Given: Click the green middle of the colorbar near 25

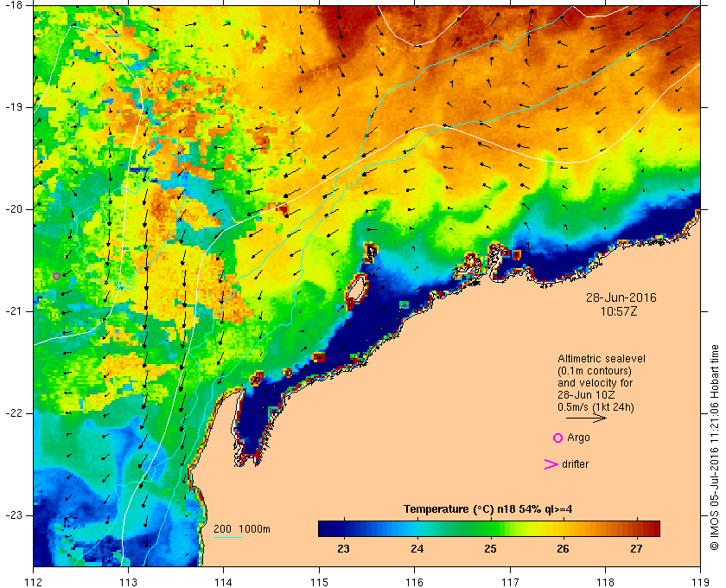Looking at the screenshot, I should coord(490,528).
